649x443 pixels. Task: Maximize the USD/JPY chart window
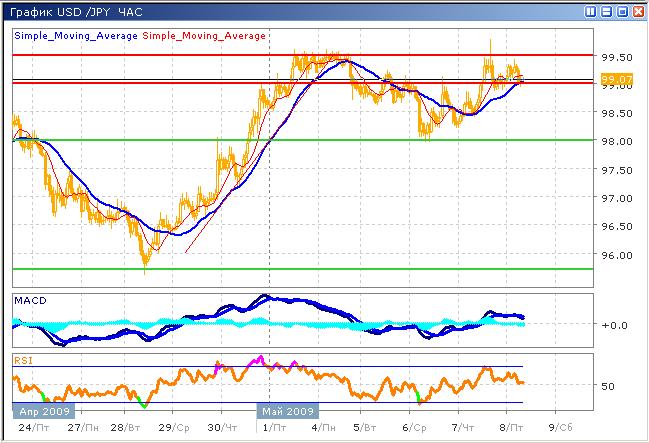click(621, 11)
